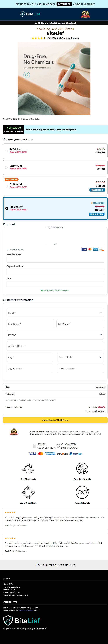Viewport: 108px width, 644px height.
Task: Click the BiteLief shield logo in header
Action: point(30,14)
